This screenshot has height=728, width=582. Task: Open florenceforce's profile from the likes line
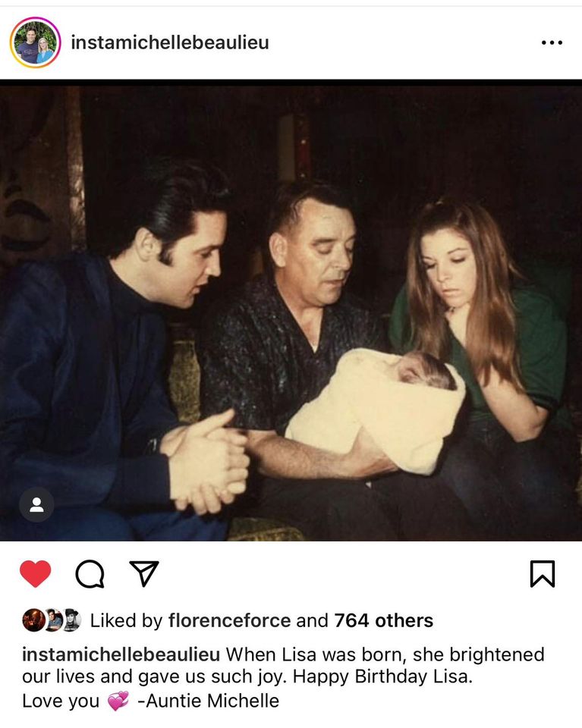click(229, 620)
